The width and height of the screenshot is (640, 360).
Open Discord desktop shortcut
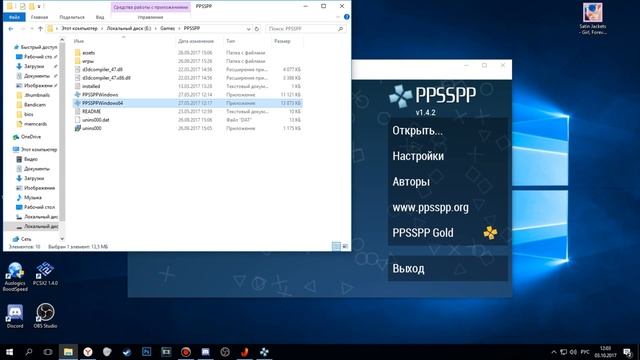click(15, 316)
